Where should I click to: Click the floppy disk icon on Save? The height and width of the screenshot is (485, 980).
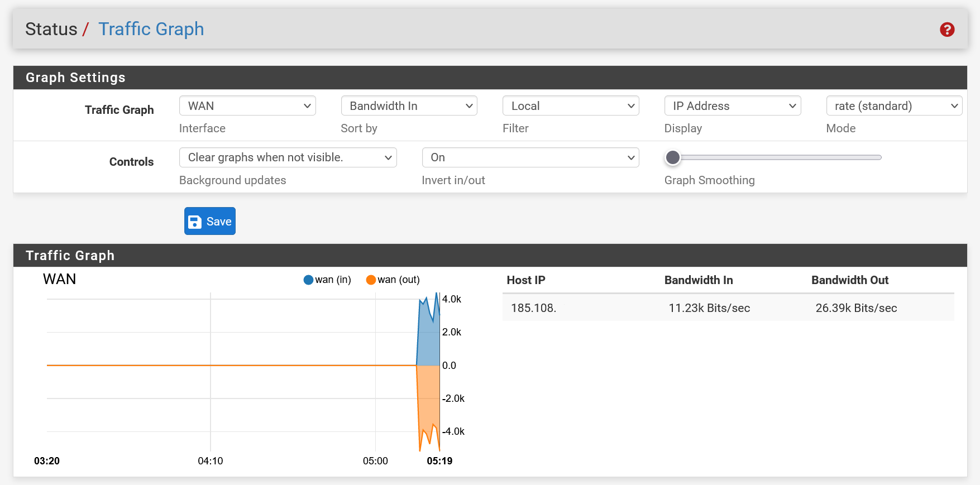tap(195, 222)
